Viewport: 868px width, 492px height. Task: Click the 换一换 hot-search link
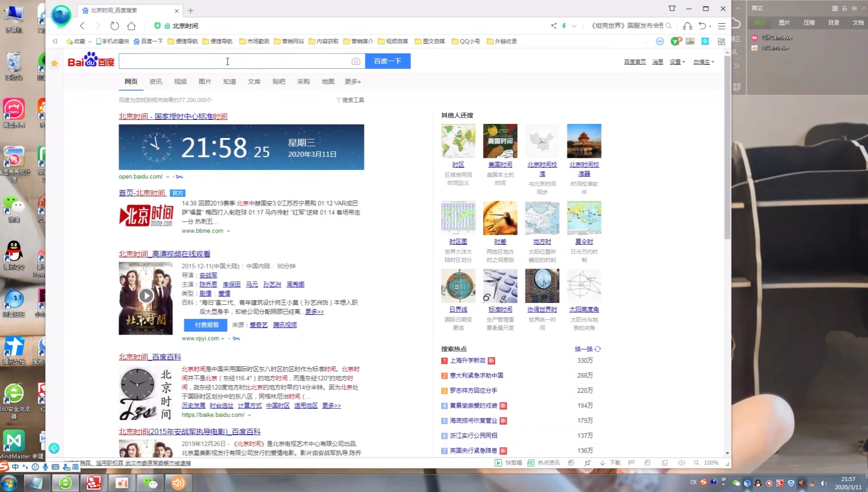coord(584,349)
